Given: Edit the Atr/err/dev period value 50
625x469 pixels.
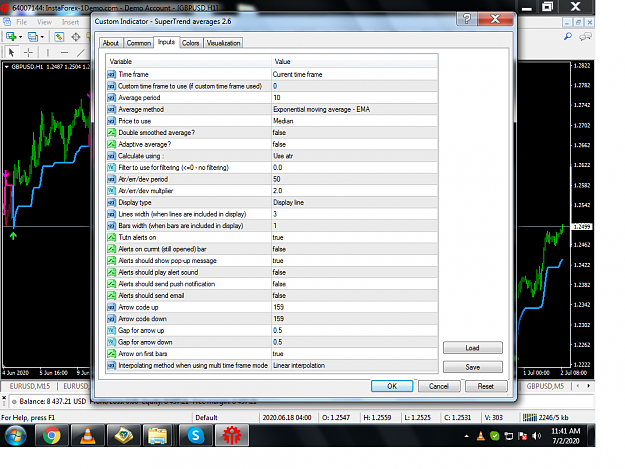Looking at the screenshot, I should point(355,179).
